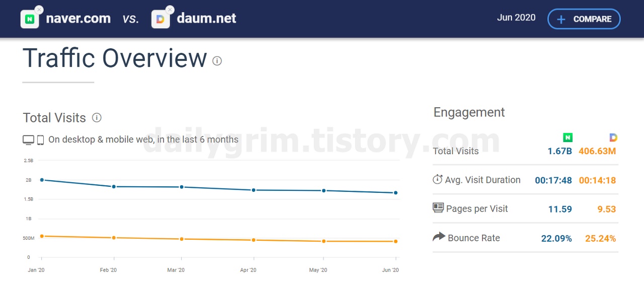Remove daum.net from the comparison

[x=170, y=10]
